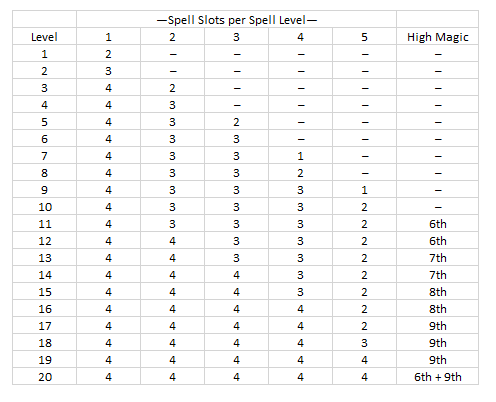Select the level 9 row's fifth-level slot cell

click(x=364, y=190)
